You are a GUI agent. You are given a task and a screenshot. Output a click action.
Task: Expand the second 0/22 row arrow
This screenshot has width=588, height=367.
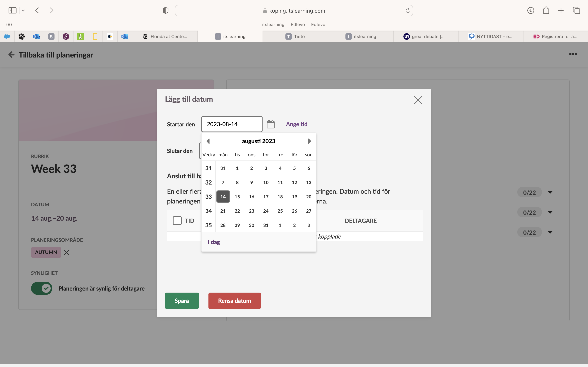click(x=550, y=212)
